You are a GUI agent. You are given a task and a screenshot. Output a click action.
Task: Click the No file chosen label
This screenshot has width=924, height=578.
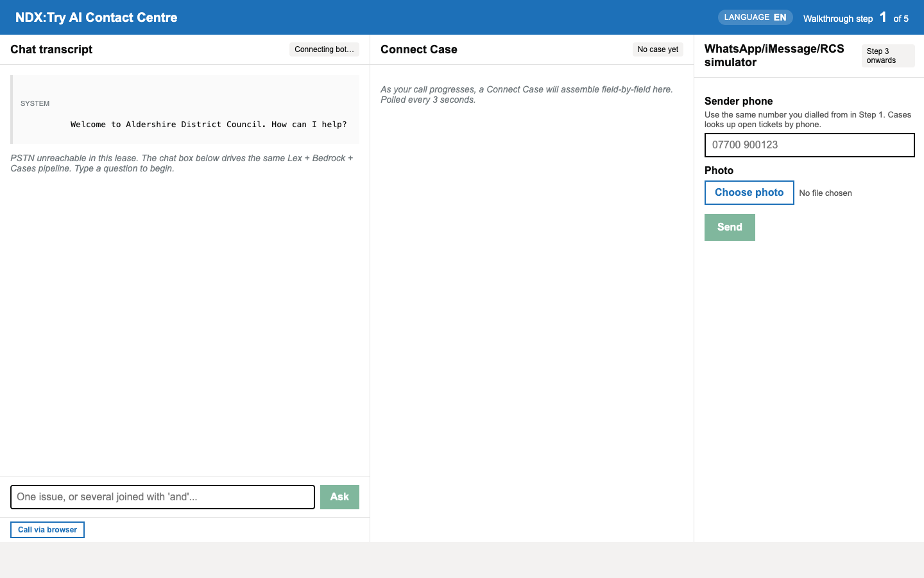pos(826,193)
